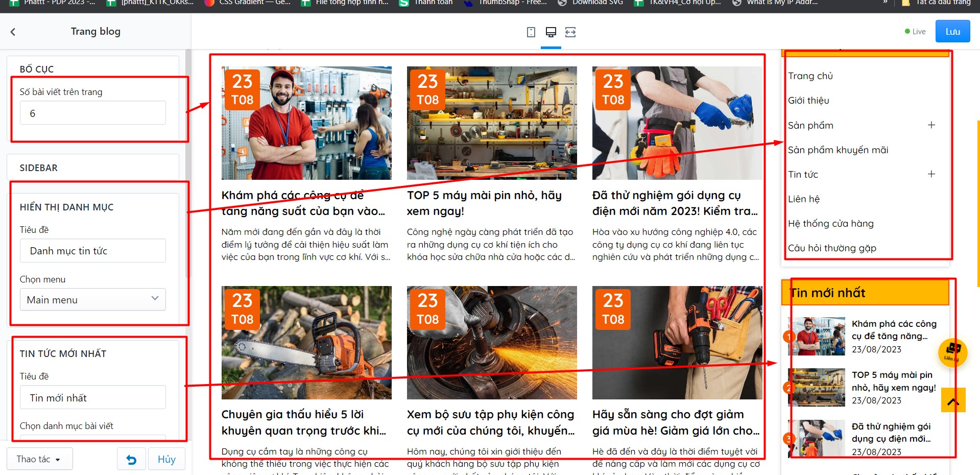This screenshot has height=475, width=980.
Task: Click the excerpt 'Công nghệ ngày càng phát triển'
Action: pyautogui.click(x=491, y=245)
